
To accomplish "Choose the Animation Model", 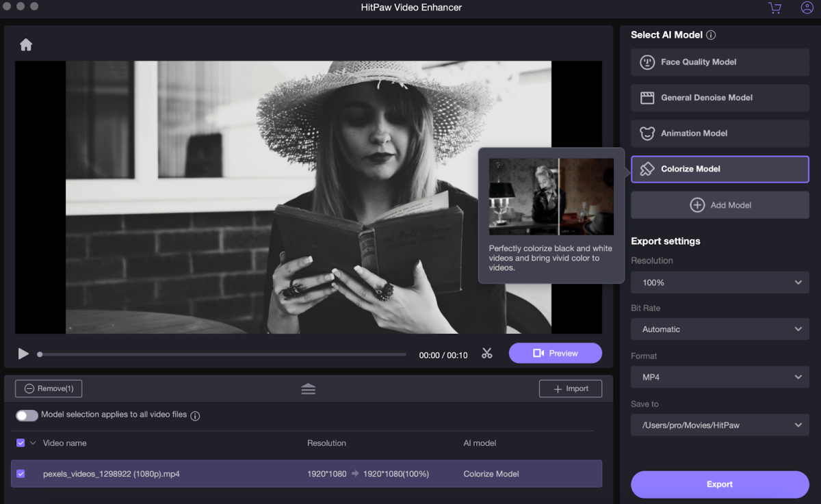I will coord(719,133).
